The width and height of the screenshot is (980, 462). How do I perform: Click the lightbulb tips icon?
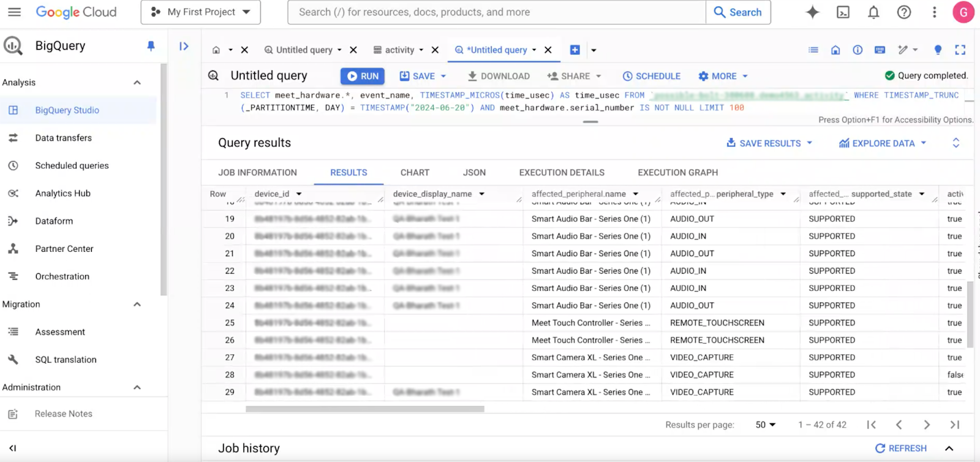tap(938, 50)
